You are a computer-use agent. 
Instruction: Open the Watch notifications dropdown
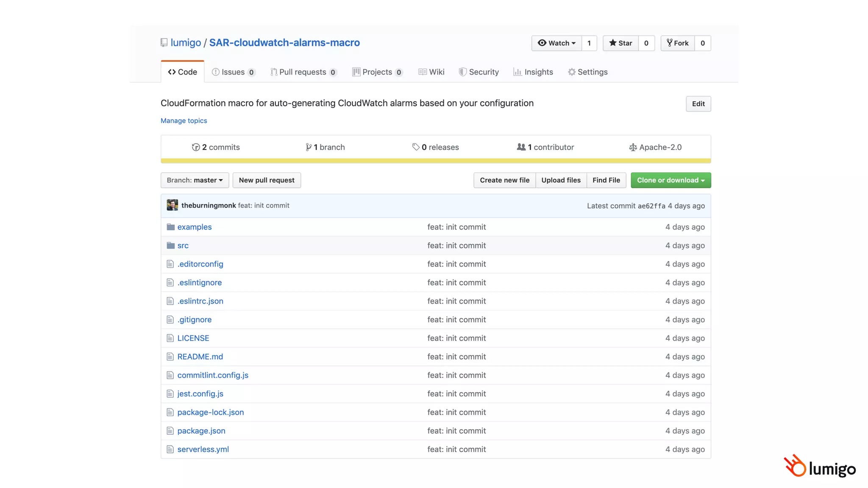[556, 43]
